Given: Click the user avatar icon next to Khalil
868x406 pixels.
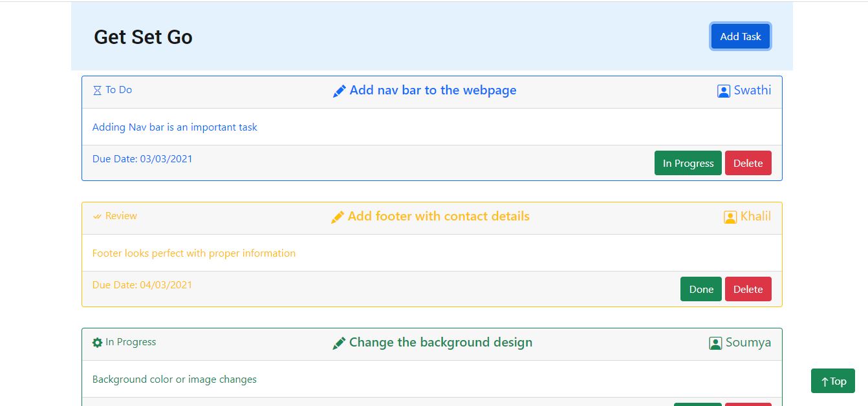Looking at the screenshot, I should point(730,217).
